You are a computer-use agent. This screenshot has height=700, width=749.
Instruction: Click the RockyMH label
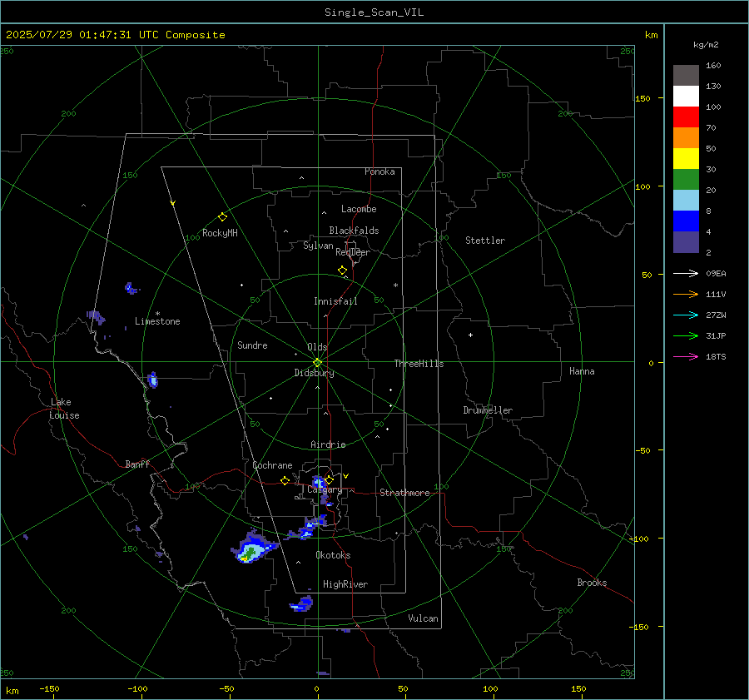tap(220, 233)
